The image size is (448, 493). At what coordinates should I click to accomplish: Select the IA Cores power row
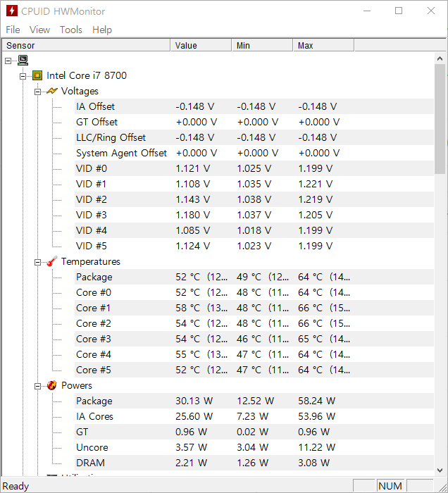click(x=254, y=416)
